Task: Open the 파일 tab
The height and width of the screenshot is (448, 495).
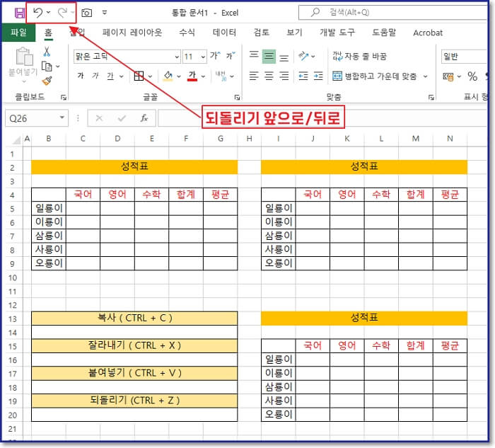Action: pos(18,33)
